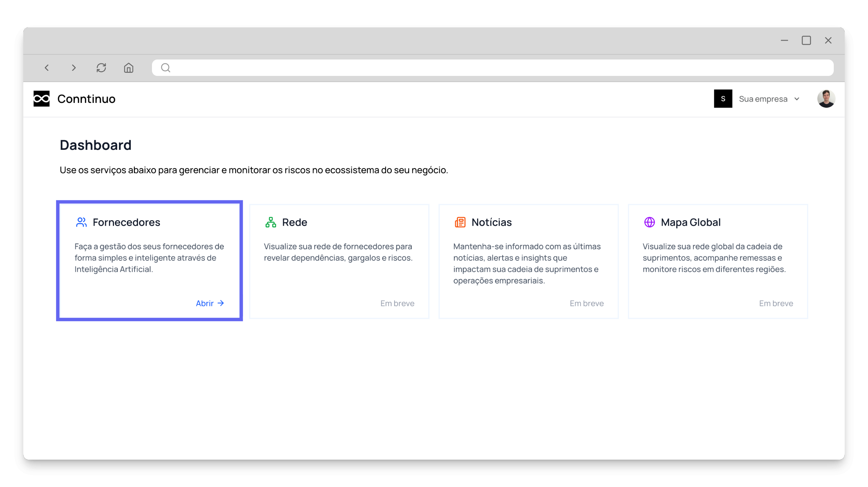Select the Notícias card title
The height and width of the screenshot is (487, 868).
coord(492,222)
